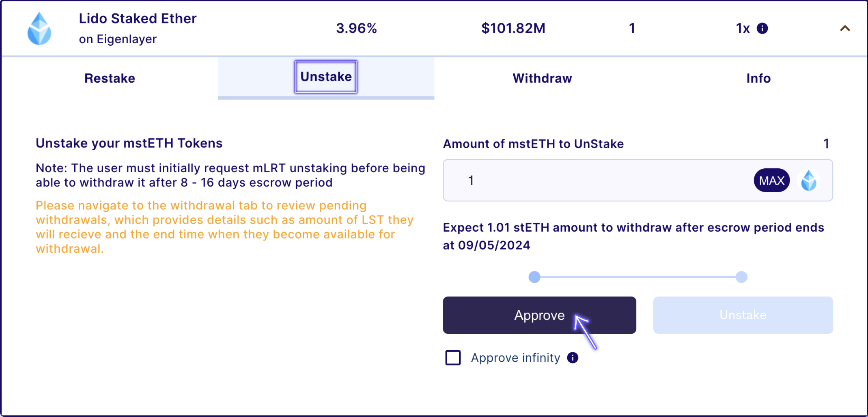
Task: Click the 3.96% APY value
Action: 356,28
